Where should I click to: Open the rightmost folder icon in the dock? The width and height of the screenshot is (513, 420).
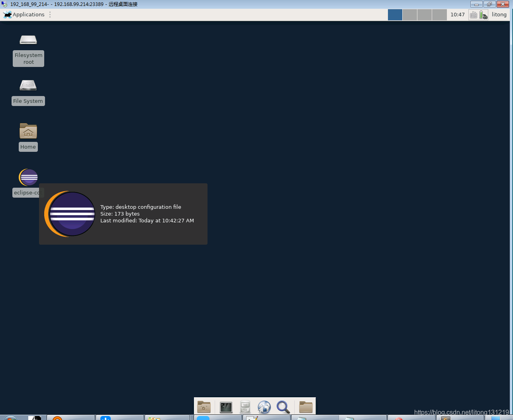(305, 407)
